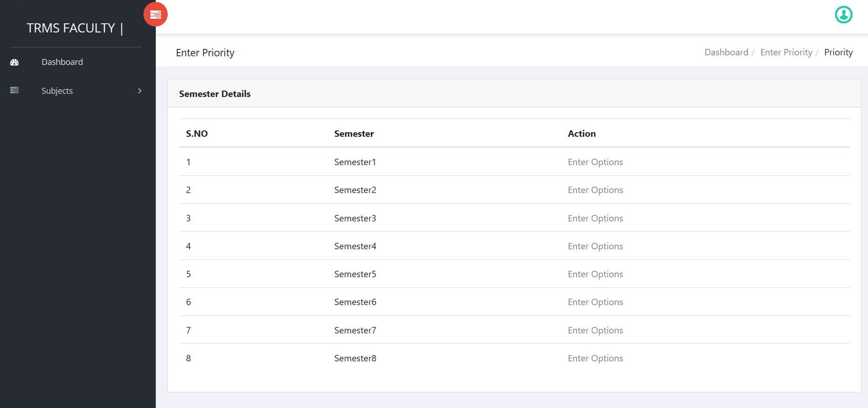Open the Subjects sidebar menu item
The width and height of the screenshot is (868, 408).
click(x=76, y=91)
